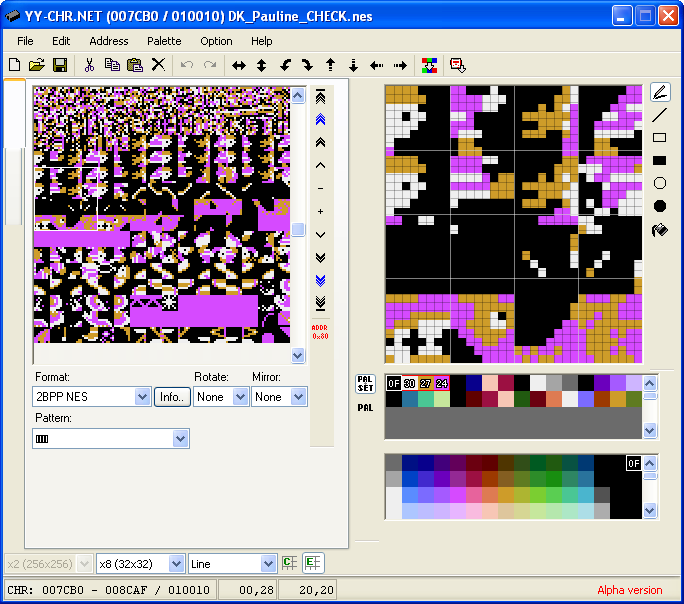The height and width of the screenshot is (604, 684).
Task: Open the Mirror None dropdown
Action: pyautogui.click(x=279, y=396)
